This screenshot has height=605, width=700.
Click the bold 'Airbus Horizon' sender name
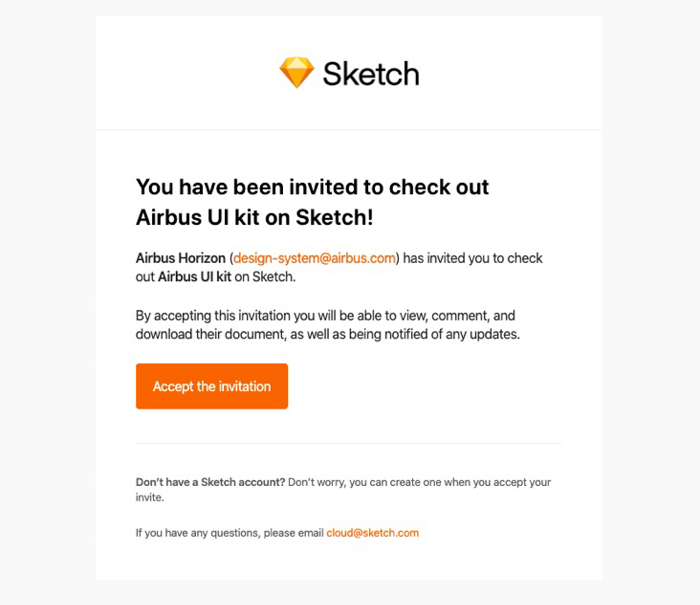(180, 258)
